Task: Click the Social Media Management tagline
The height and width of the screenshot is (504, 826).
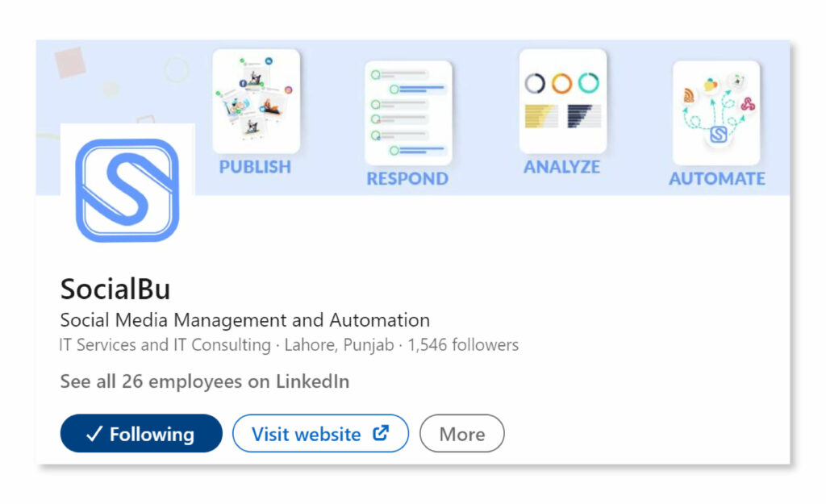Action: 244,319
